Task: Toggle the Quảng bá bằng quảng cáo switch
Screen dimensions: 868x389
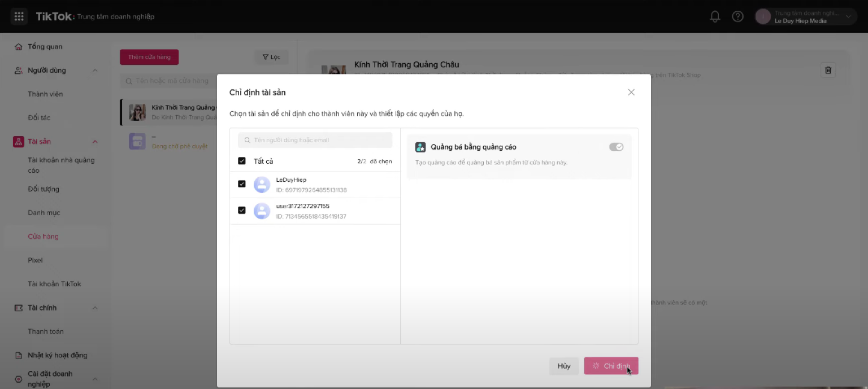Action: [x=616, y=147]
